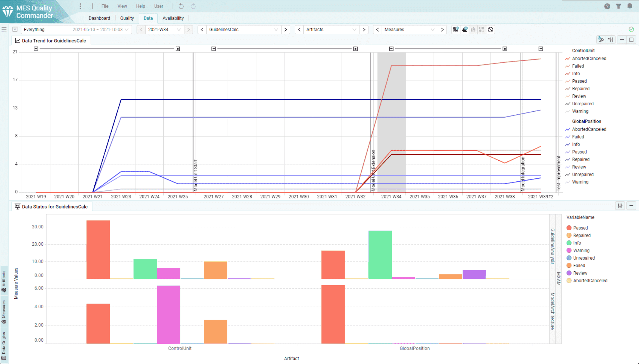Open the 2021-W34 week dropdown
This screenshot has height=364, width=639.
pyautogui.click(x=179, y=30)
